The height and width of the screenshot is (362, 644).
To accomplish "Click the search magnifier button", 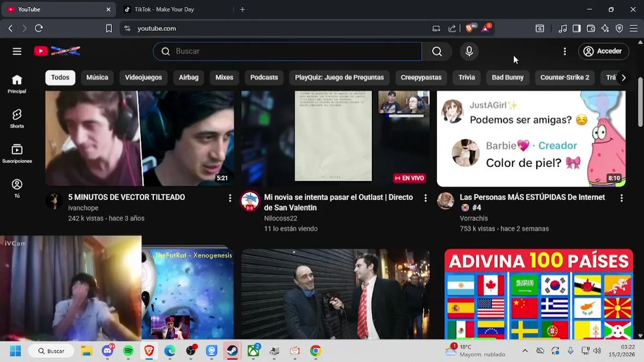I will coord(437,51).
